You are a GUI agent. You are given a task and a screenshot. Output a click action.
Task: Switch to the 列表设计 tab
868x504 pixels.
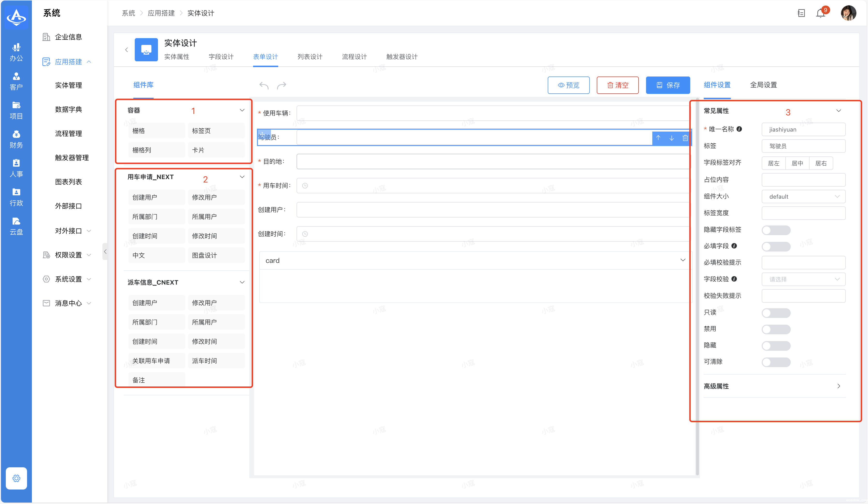coord(310,57)
